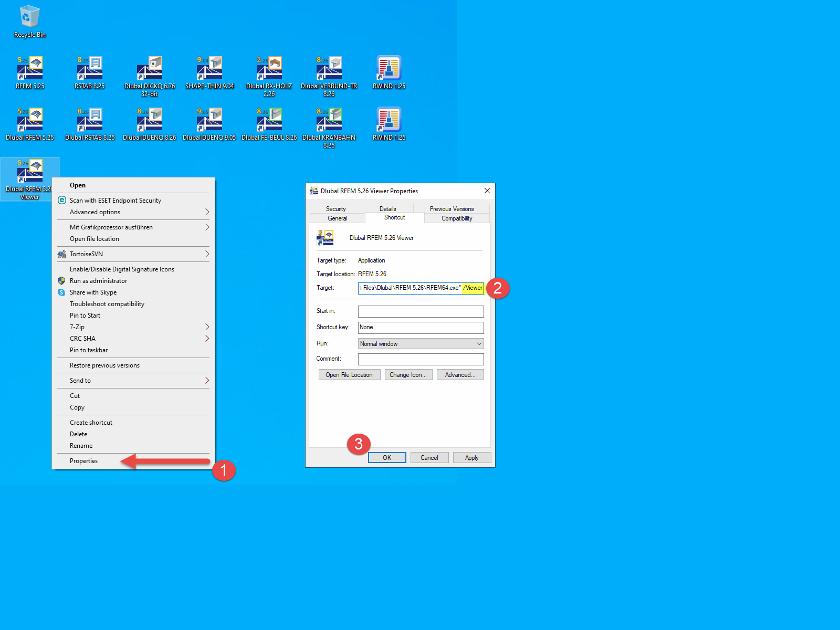
Task: Click the Change Icon button
Action: pos(408,374)
